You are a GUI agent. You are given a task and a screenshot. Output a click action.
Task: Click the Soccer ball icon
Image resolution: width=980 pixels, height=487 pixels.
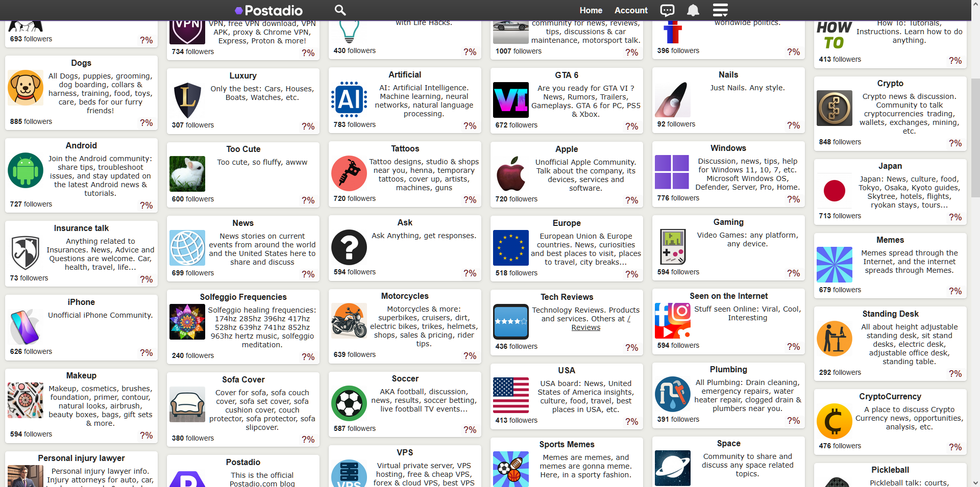(x=349, y=403)
